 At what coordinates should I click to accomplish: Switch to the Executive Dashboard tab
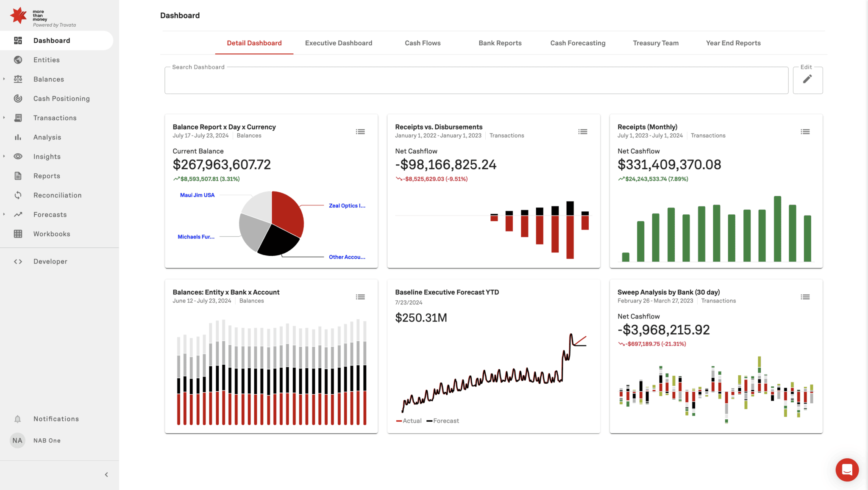pyautogui.click(x=338, y=43)
